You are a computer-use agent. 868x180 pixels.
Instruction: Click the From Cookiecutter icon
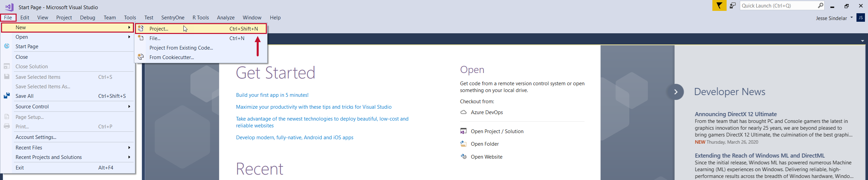tap(141, 57)
